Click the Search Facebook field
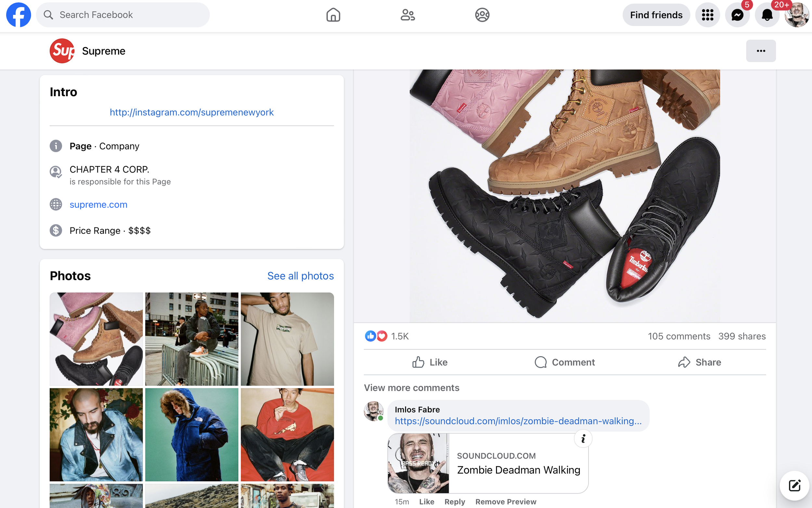 (123, 15)
